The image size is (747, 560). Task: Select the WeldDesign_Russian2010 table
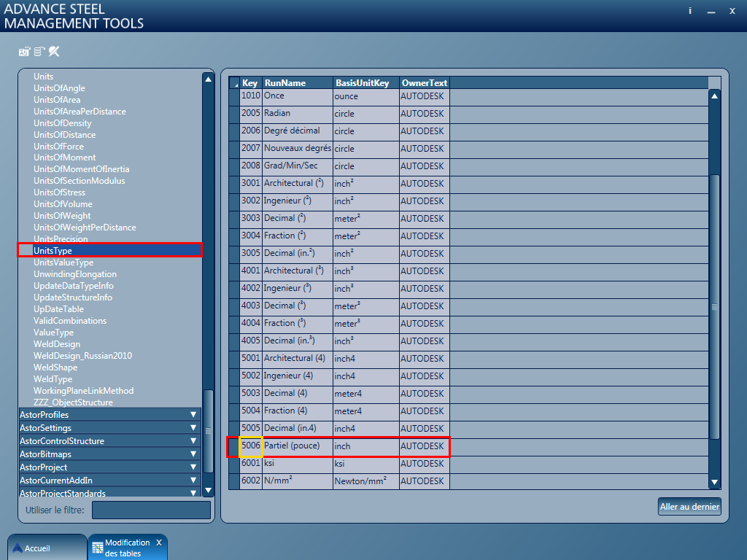[x=82, y=356]
